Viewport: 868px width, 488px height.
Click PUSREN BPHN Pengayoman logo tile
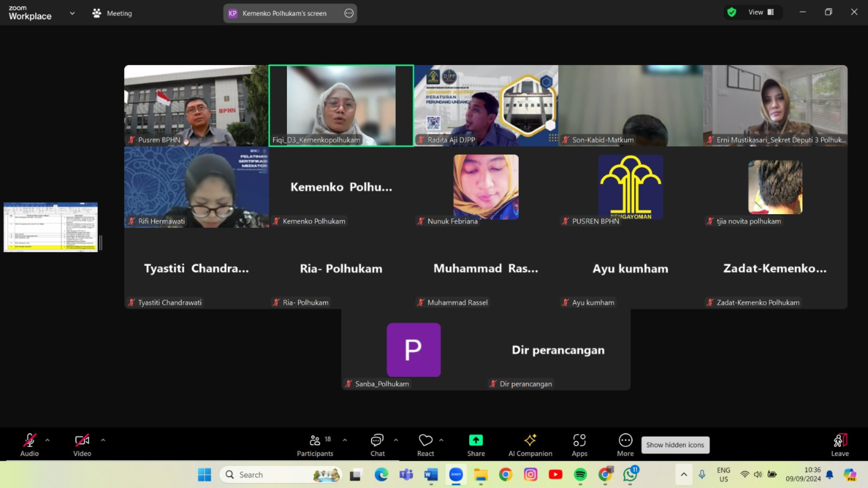[631, 187]
